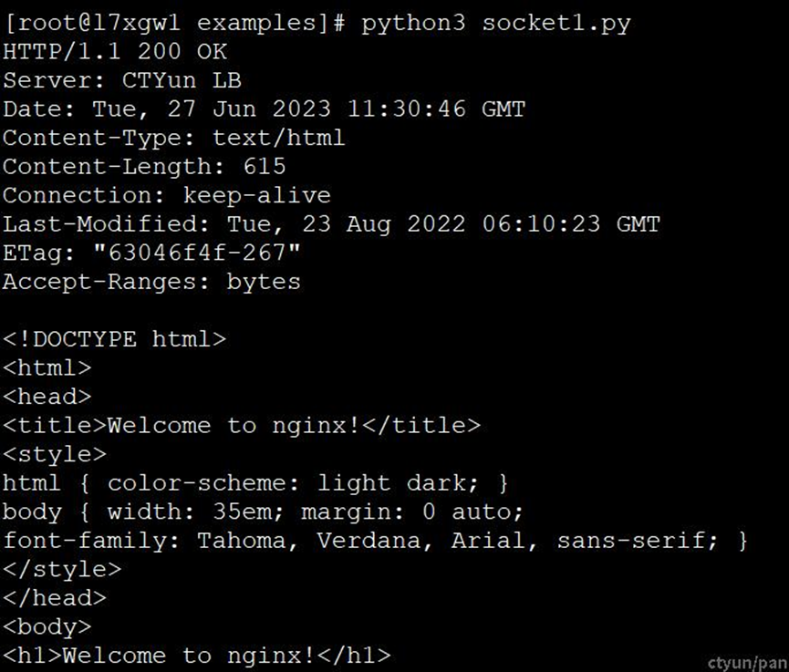Click the Connection: keep-alive line
This screenshot has height=672, width=789.
click(167, 195)
